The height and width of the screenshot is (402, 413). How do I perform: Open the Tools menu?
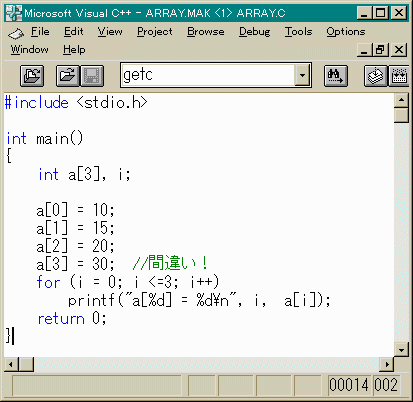pos(298,32)
